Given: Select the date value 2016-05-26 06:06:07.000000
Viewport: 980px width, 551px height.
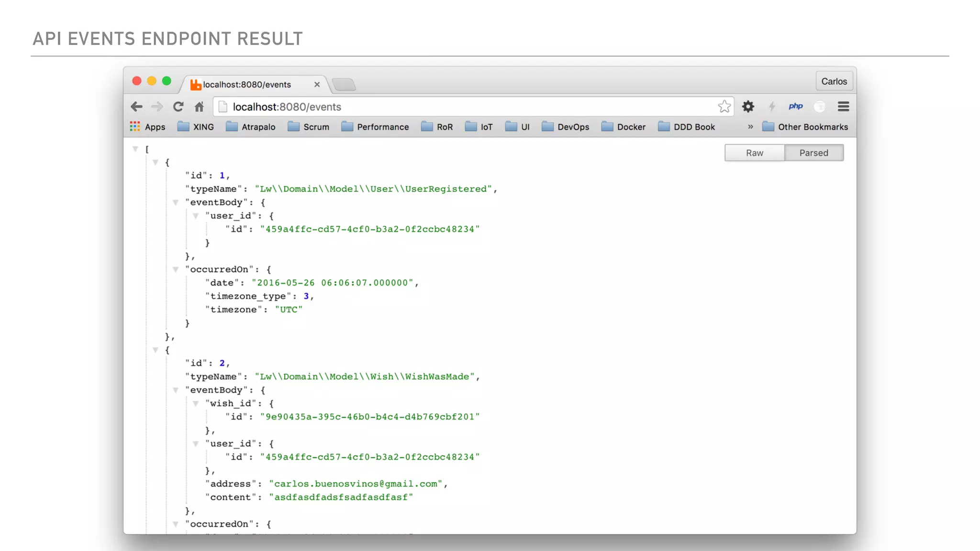Looking at the screenshot, I should point(333,283).
